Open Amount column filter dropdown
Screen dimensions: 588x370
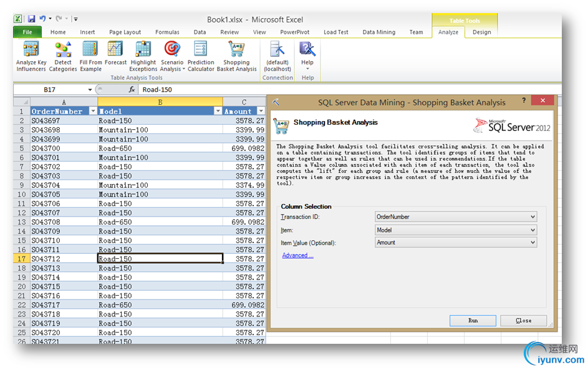point(261,111)
